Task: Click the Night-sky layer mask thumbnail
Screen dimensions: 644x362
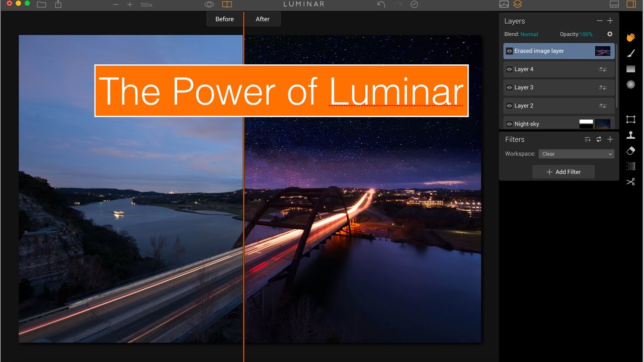Action: (586, 124)
